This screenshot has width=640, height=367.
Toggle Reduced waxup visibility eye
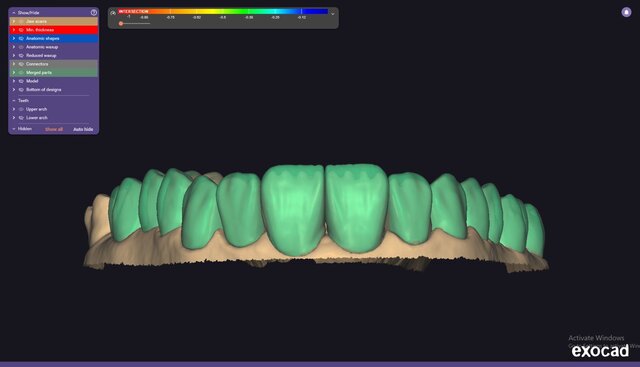click(x=21, y=56)
